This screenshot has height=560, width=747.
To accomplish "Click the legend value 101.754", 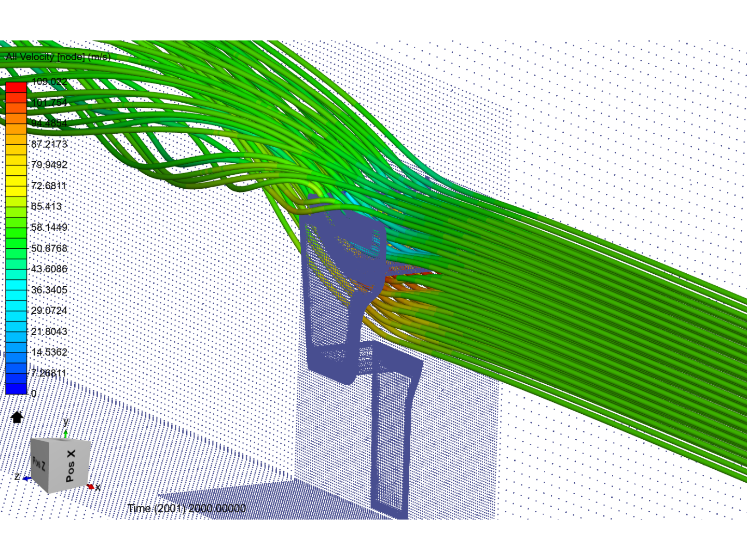I will click(x=49, y=102).
